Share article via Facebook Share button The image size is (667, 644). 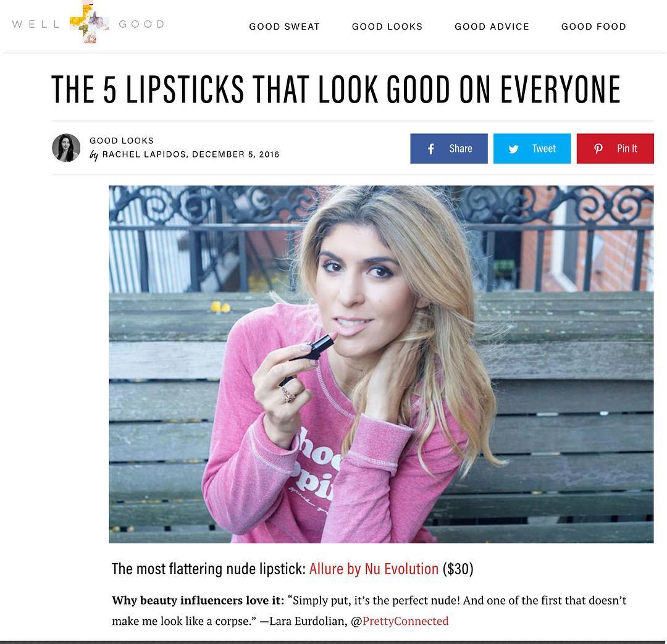click(x=449, y=148)
